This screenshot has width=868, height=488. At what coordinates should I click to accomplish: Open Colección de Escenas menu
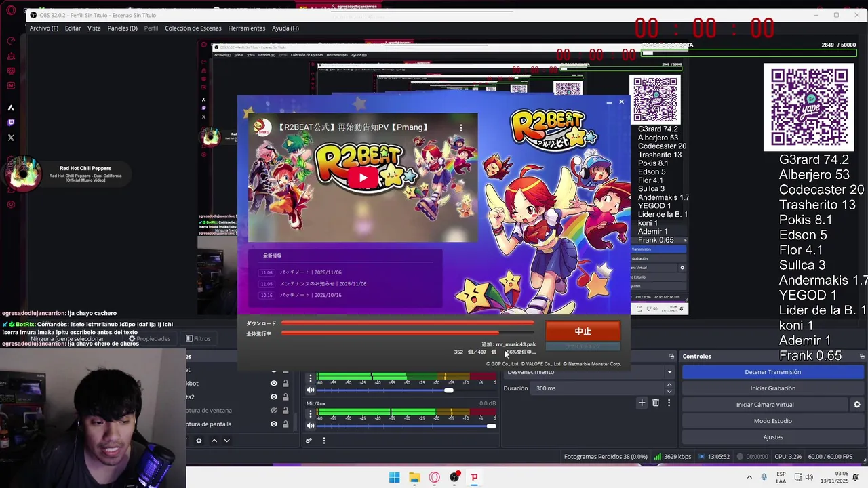pyautogui.click(x=193, y=28)
